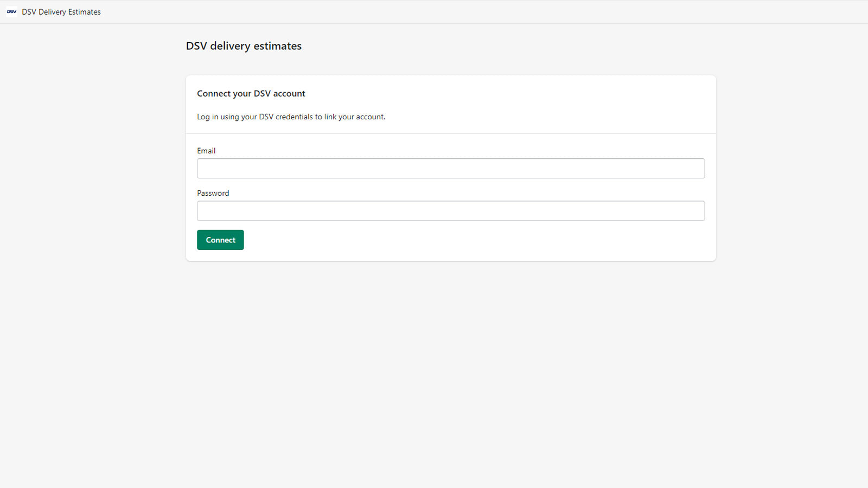Click the 'Connect your DSV account' heading

pyautogui.click(x=251, y=93)
